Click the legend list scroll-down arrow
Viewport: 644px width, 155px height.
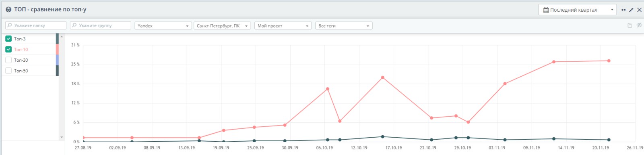[x=62, y=137]
